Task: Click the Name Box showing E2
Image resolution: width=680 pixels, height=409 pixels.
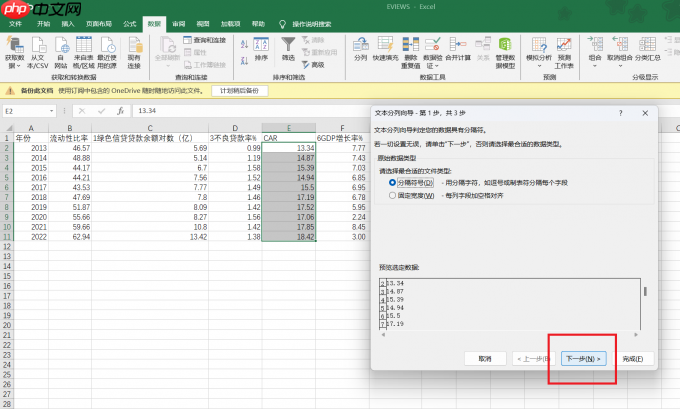Action: 25,111
